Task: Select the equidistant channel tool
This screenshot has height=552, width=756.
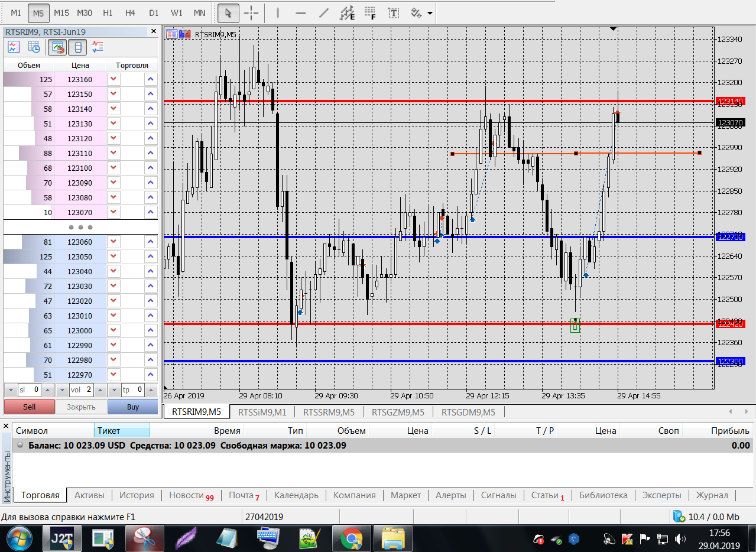Action: pyautogui.click(x=348, y=12)
